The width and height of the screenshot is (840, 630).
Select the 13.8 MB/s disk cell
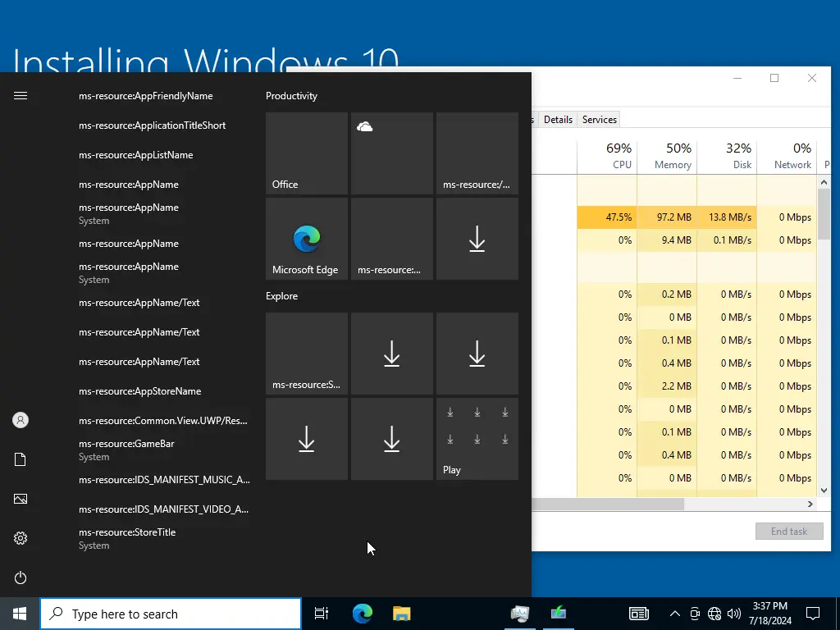[x=727, y=217]
